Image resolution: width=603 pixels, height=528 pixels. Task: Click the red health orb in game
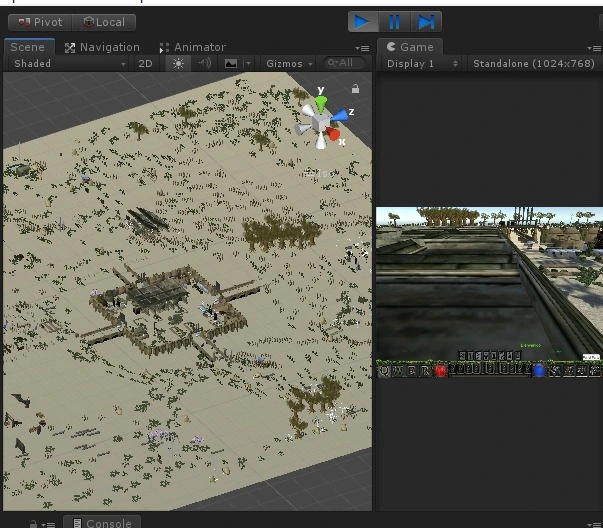(x=441, y=371)
